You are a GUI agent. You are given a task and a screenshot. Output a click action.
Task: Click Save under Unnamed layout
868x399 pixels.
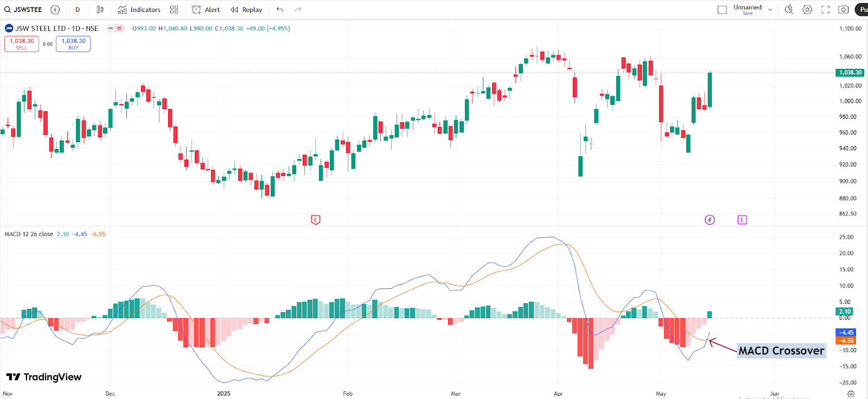point(748,14)
